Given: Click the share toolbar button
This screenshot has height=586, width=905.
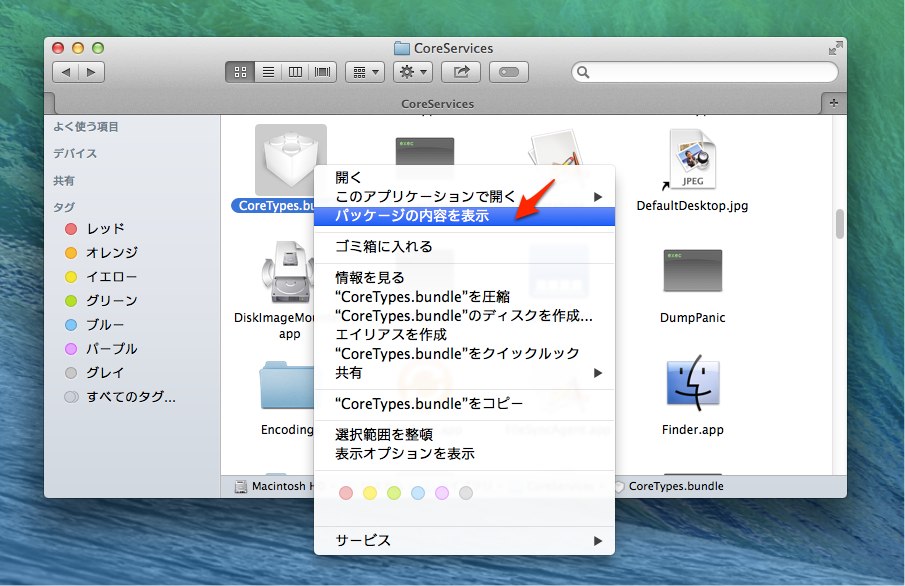Looking at the screenshot, I should click(x=461, y=72).
